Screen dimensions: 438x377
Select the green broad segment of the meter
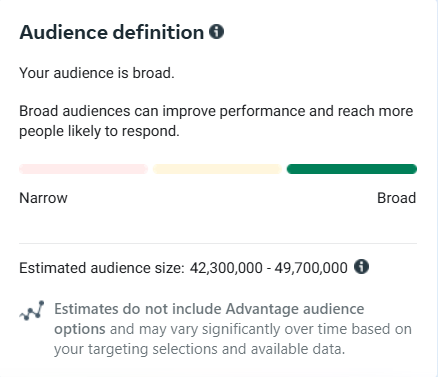(x=352, y=169)
